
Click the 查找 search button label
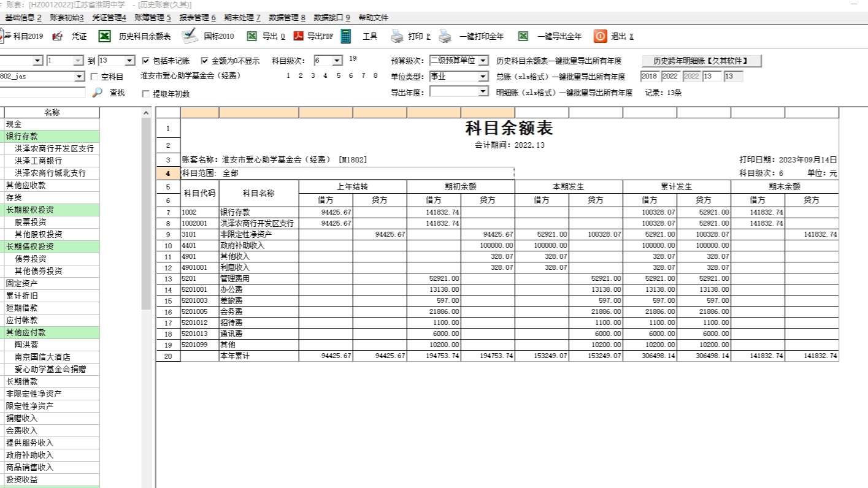117,93
